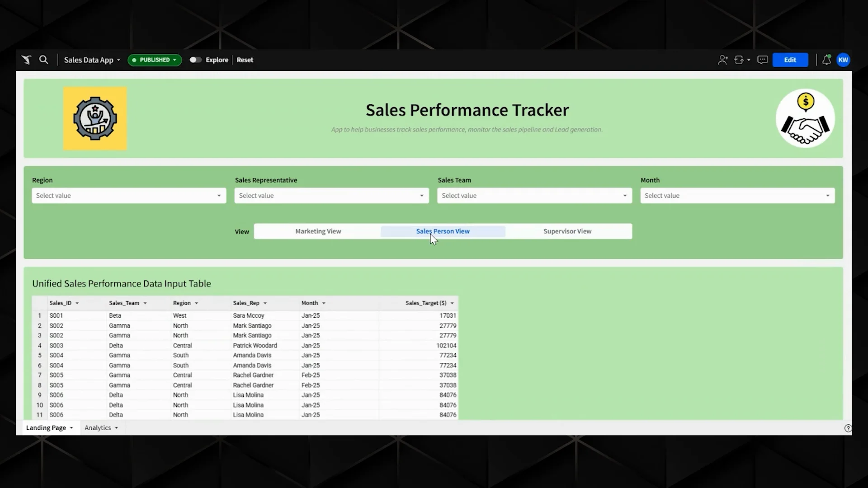Click the hummingbird app logo icon
The height and width of the screenshot is (488, 868).
coord(26,60)
